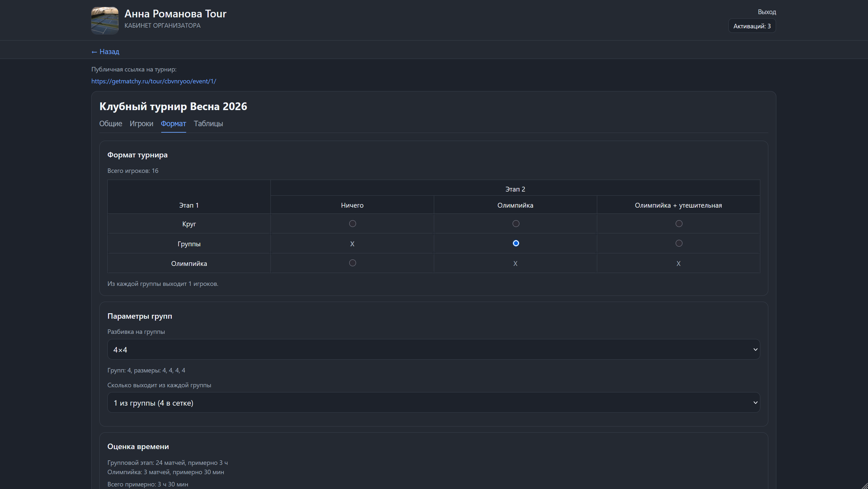The width and height of the screenshot is (868, 489).
Task: Select Круг with Ничего radio option
Action: tap(352, 224)
